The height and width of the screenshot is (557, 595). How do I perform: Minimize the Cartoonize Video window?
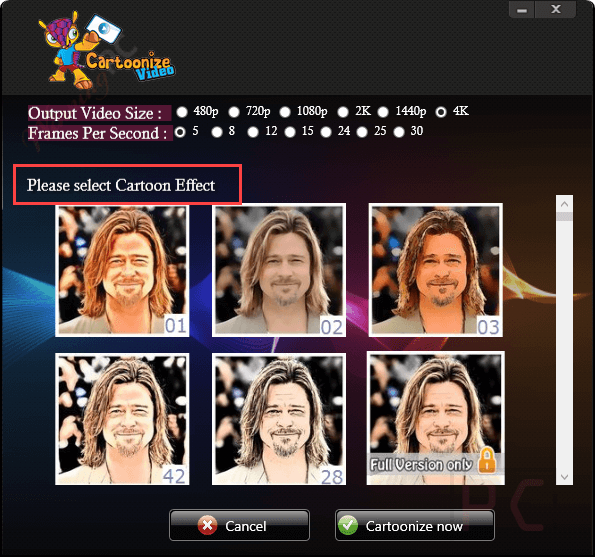522,10
